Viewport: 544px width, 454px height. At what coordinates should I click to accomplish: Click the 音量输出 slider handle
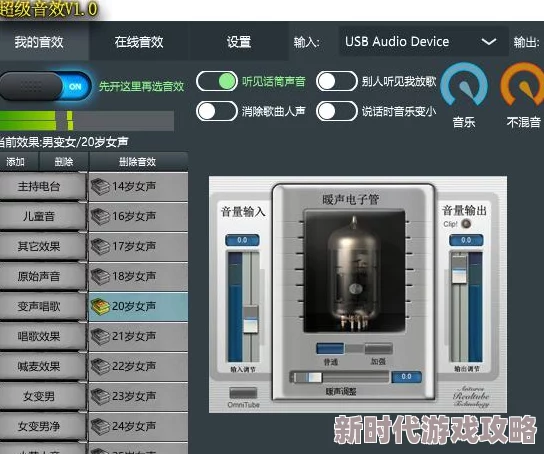[x=459, y=269]
